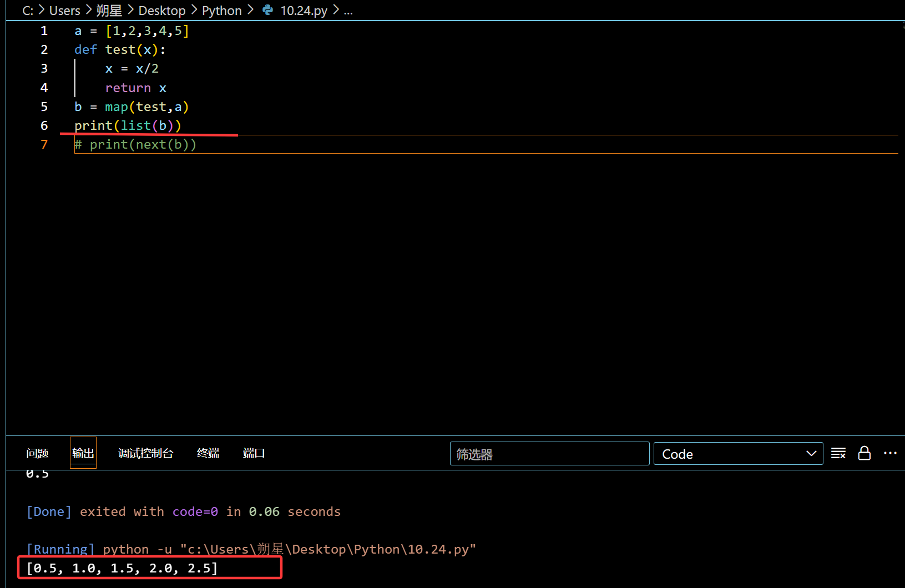Viewport: 905px width, 588px height.
Task: Clear the output panel with the clear icon
Action: [x=838, y=454]
